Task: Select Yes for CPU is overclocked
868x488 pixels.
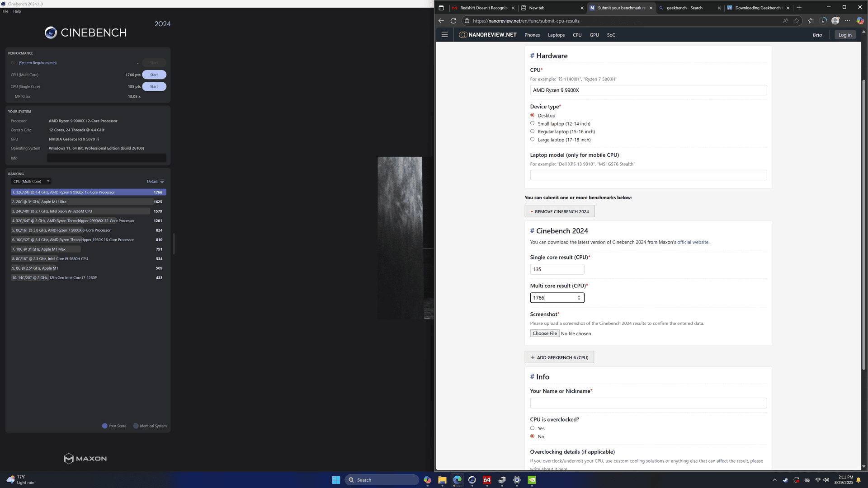Action: point(532,428)
